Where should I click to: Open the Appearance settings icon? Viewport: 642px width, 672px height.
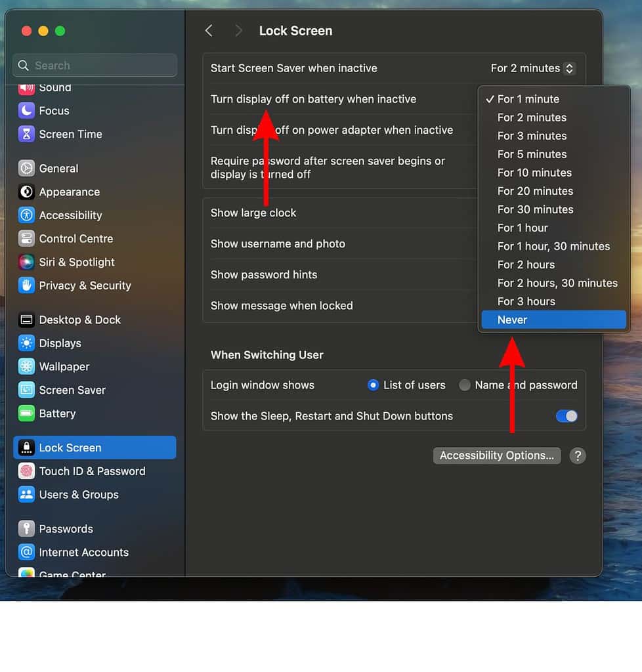tap(26, 192)
